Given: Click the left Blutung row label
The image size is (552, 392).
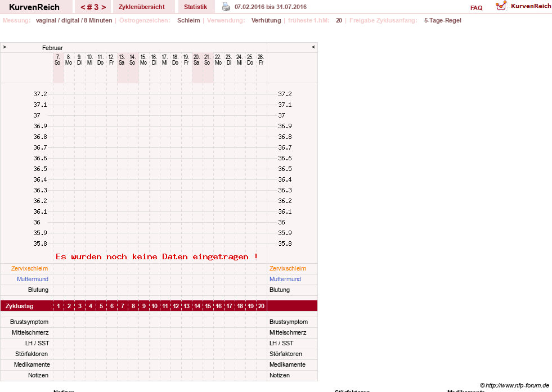Looking at the screenshot, I should pos(38,290).
